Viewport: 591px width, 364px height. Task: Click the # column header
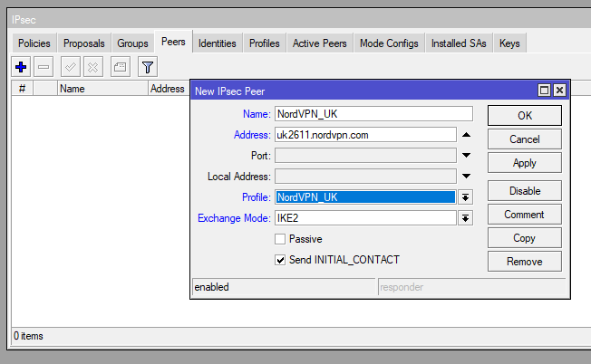23,89
